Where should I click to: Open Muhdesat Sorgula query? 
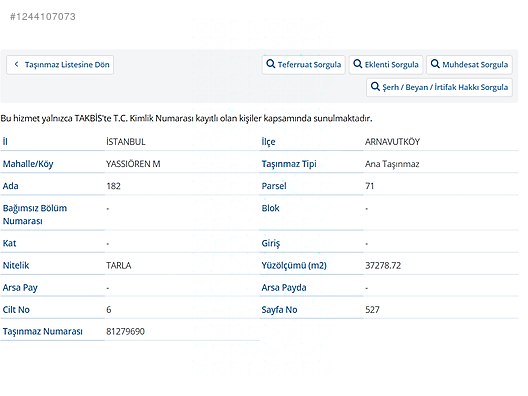pyautogui.click(x=469, y=65)
